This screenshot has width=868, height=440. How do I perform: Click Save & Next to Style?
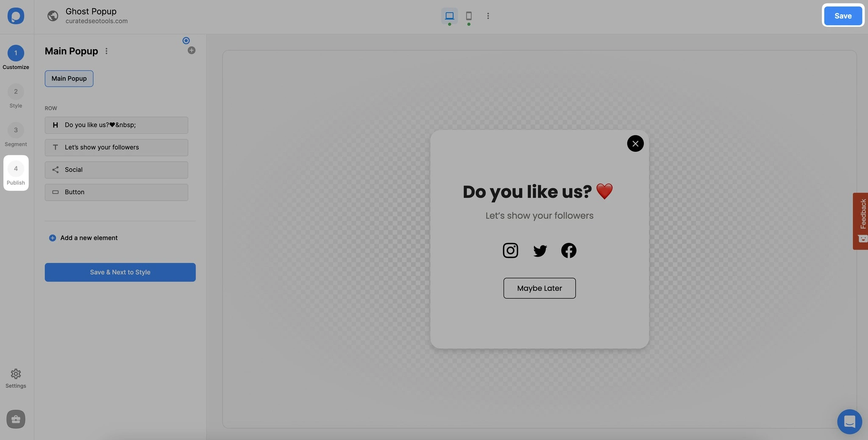click(120, 272)
